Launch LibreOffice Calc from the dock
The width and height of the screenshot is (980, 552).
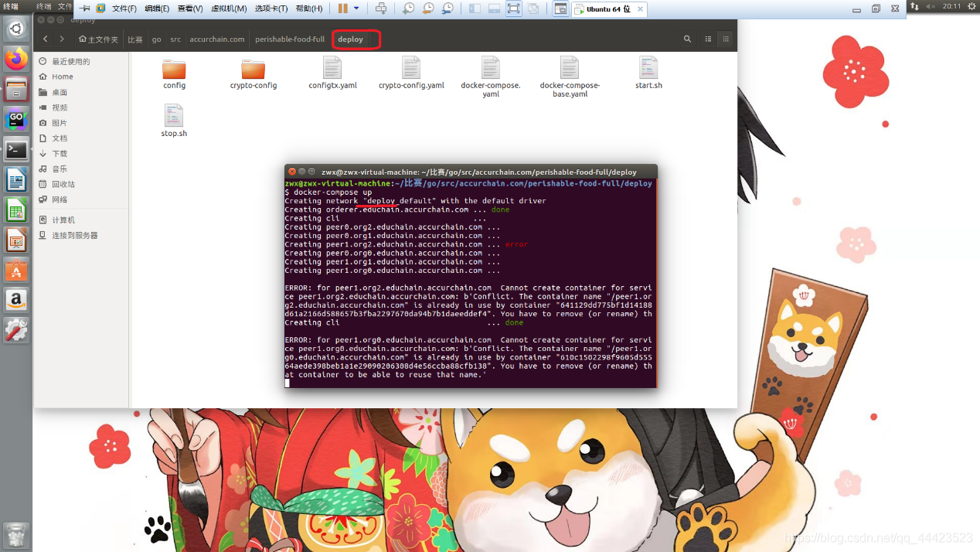16,210
